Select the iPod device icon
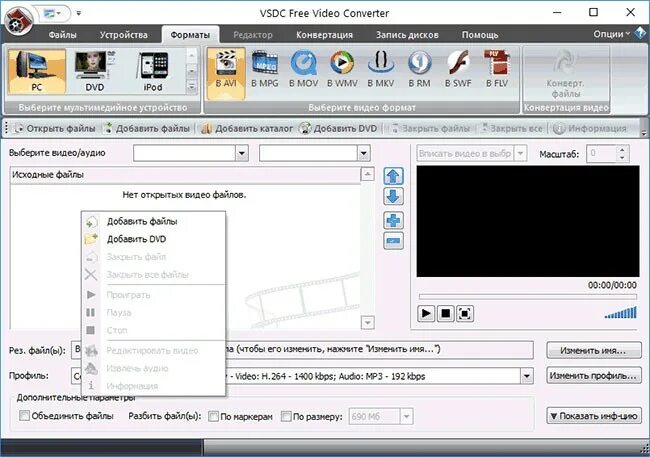Viewport: 650px width, 457px height. coord(153,71)
